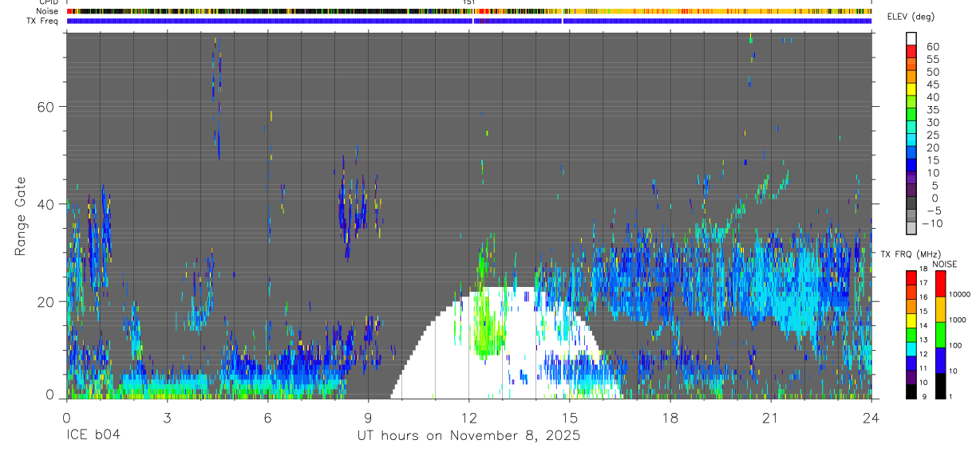Click the 'ICE b04' radar beam label
The width and height of the screenshot is (980, 452).
92,436
